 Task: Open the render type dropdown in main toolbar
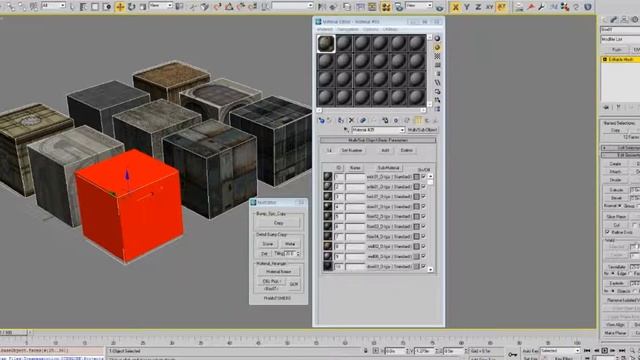click(419, 5)
